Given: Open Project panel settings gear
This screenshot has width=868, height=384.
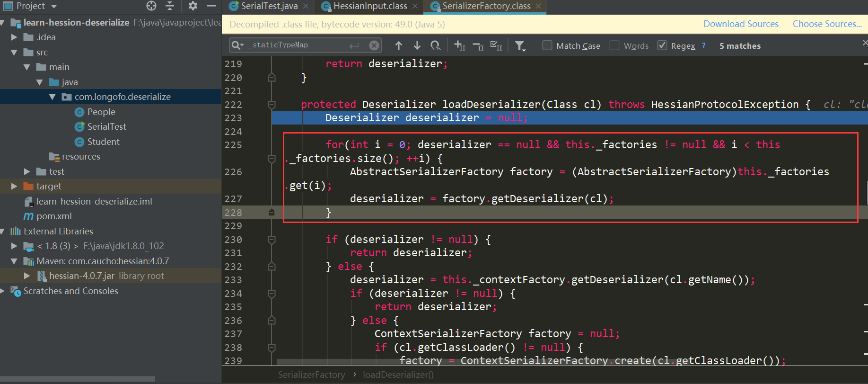Looking at the screenshot, I should click(193, 6).
